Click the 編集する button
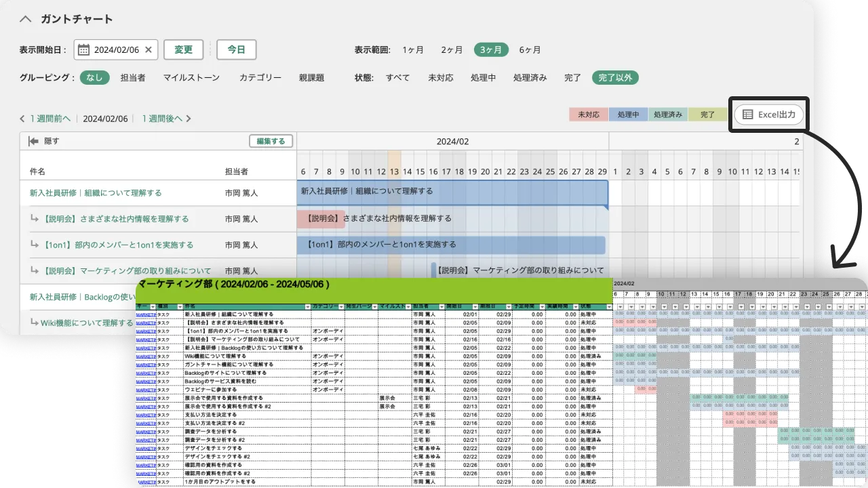 tap(271, 141)
